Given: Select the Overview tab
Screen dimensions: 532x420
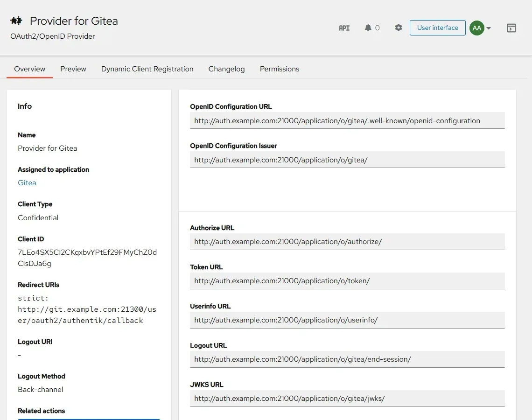Looking at the screenshot, I should coord(29,69).
